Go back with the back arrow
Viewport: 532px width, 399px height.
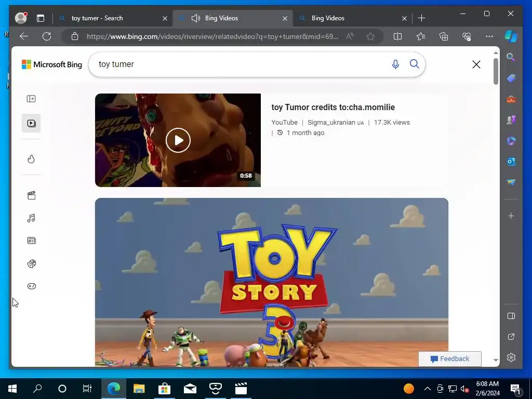click(x=24, y=36)
